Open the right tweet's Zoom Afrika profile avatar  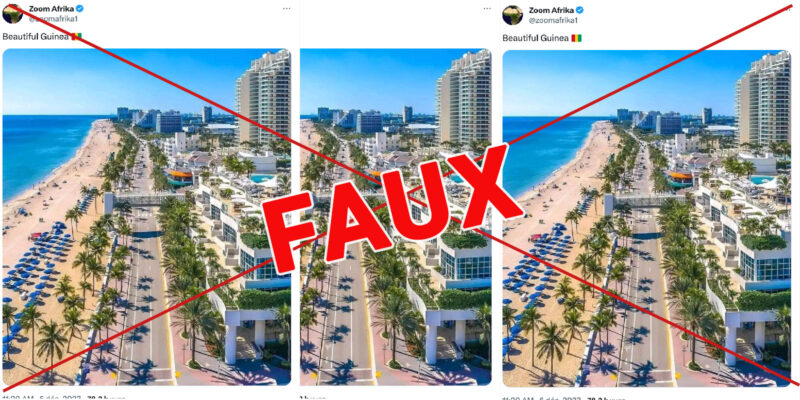coord(512,15)
